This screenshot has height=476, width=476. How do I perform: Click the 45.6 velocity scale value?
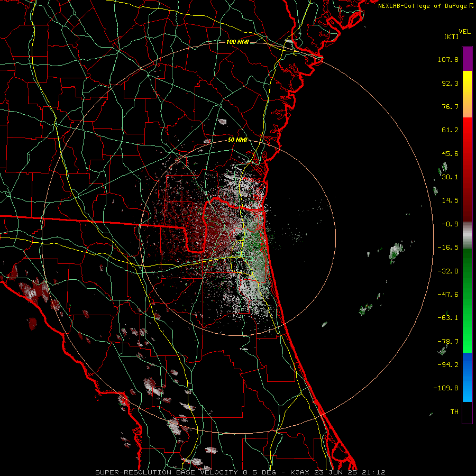450,153
